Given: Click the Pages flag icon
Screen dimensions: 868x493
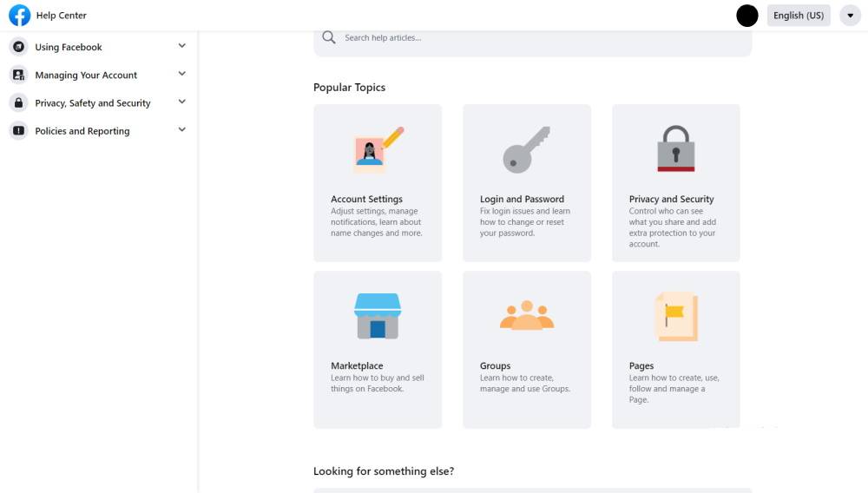Looking at the screenshot, I should [675, 315].
